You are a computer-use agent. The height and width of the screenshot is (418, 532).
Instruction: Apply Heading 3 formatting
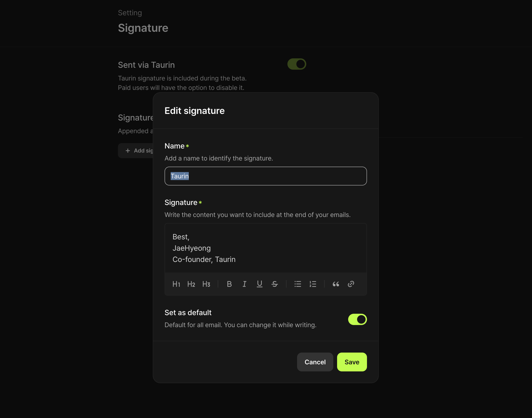(x=206, y=284)
